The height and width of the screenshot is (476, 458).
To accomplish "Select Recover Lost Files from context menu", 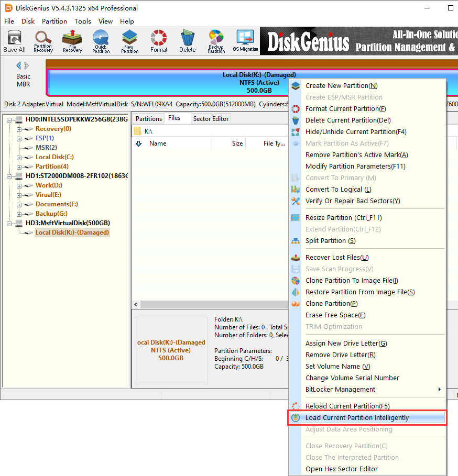I will pos(337,258).
